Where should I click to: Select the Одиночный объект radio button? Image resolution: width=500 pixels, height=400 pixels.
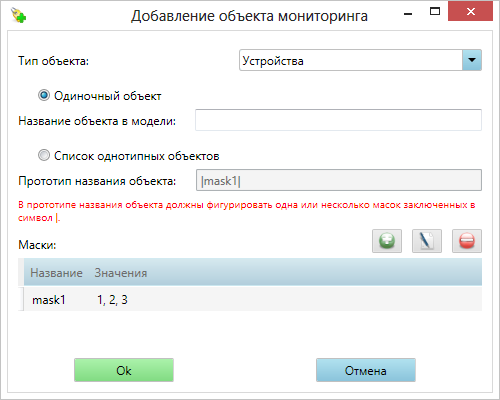coord(44,95)
